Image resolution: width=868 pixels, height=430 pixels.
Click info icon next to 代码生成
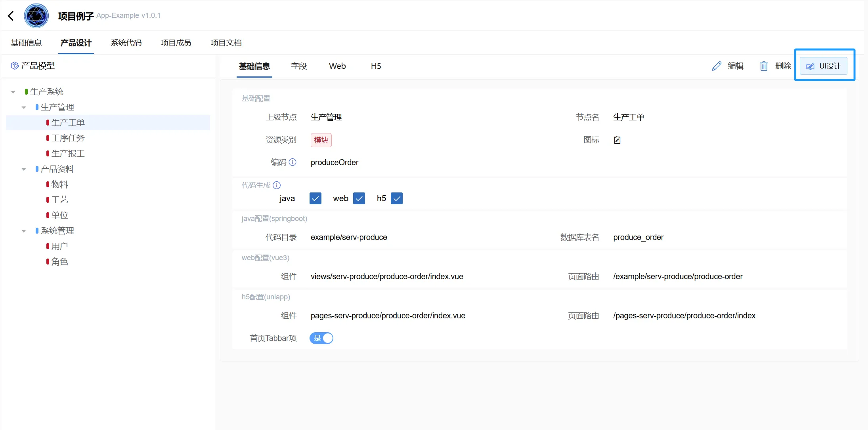277,185
